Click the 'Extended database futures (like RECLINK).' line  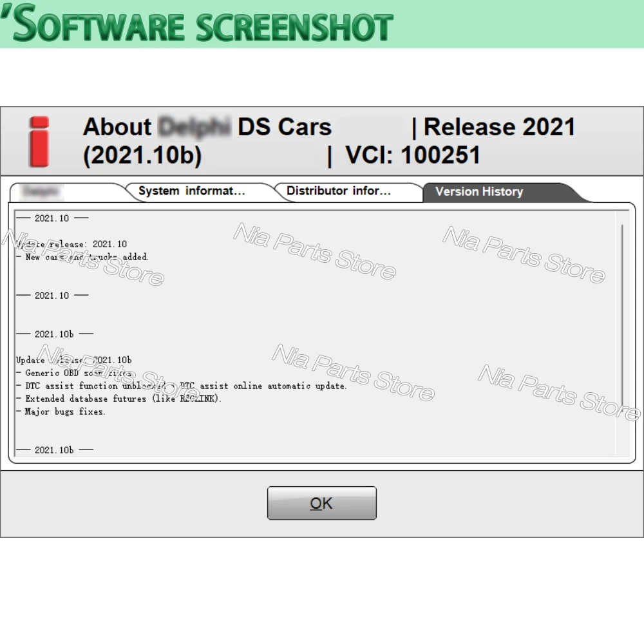pyautogui.click(x=118, y=399)
